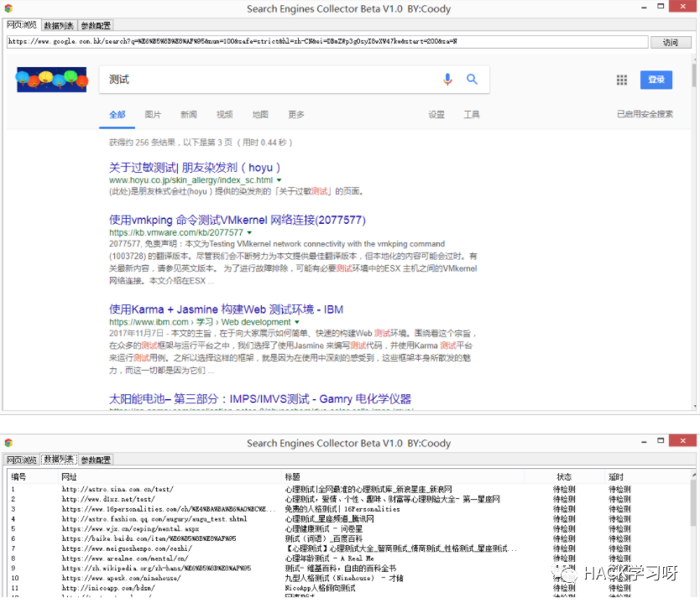Click the app icon in lower window title bar

pos(8,443)
